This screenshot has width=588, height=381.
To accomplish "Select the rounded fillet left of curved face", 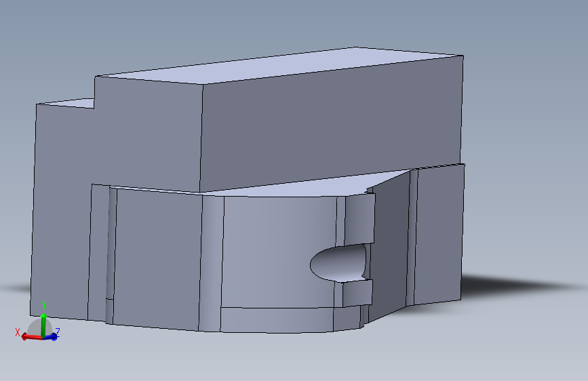I will [x=211, y=262].
